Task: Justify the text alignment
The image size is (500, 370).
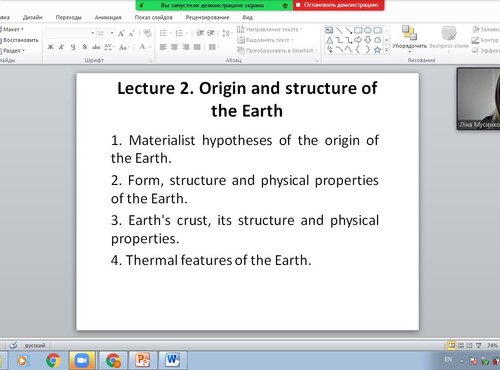Action: (197, 47)
